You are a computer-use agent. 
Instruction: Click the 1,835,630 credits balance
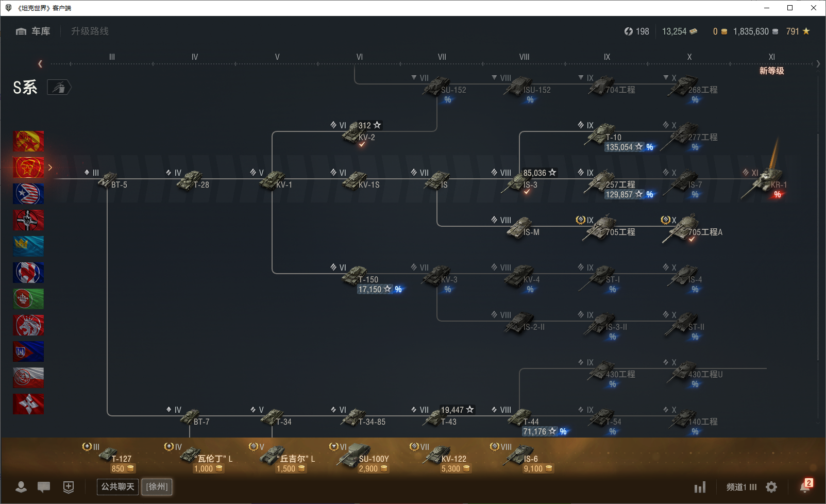755,31
